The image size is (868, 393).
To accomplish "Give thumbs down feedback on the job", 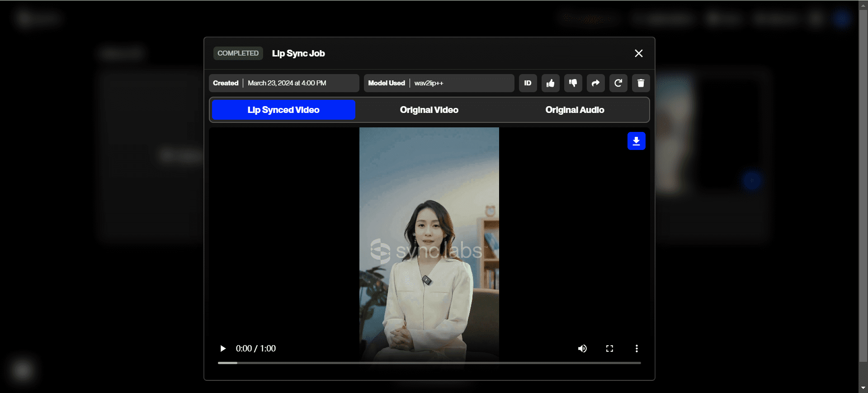I will 573,83.
